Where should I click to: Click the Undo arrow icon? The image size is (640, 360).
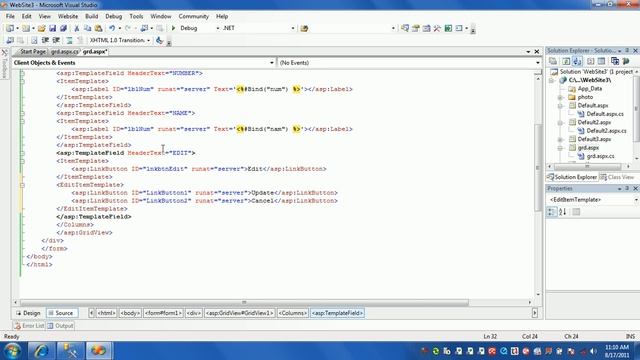[112, 28]
